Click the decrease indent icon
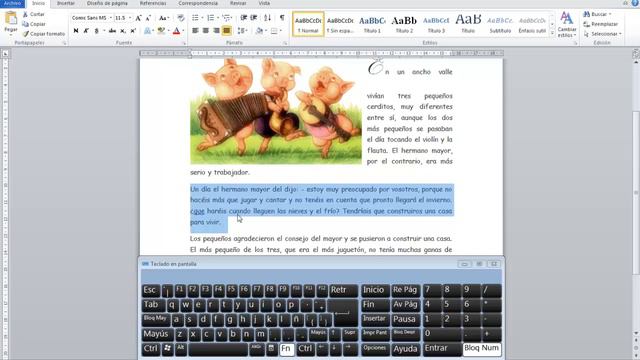Viewport: 640px width, 360px height. (244, 18)
